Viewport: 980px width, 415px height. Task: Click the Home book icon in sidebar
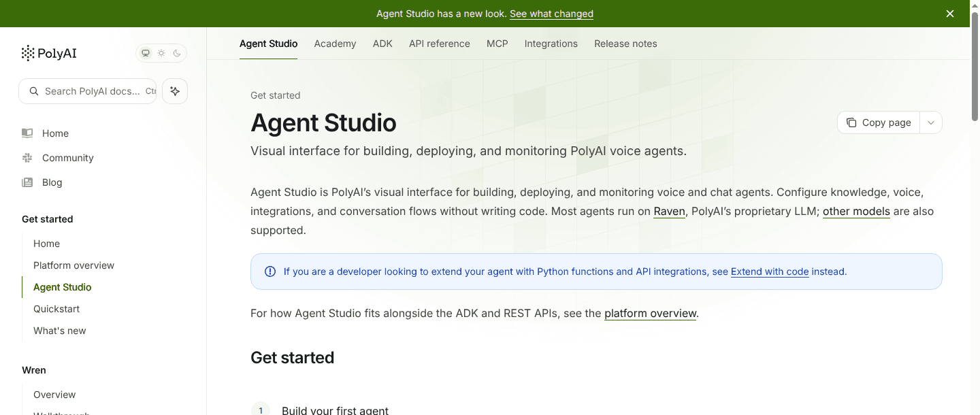tap(27, 133)
